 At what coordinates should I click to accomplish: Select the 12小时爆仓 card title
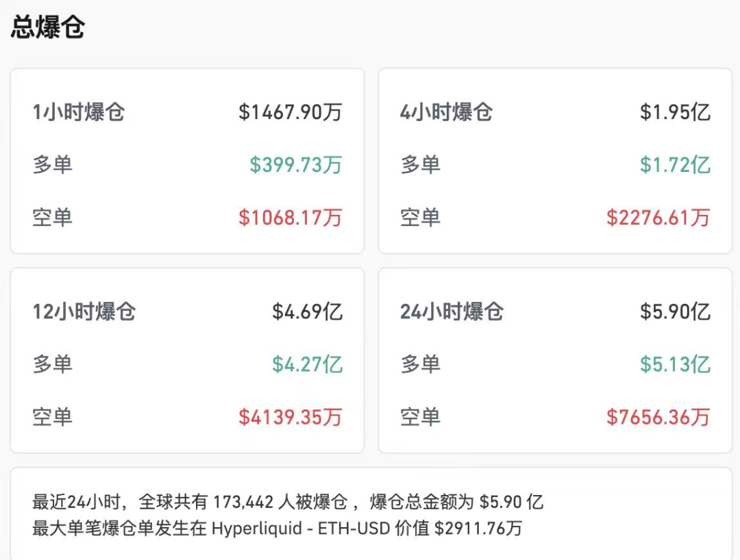pos(84,312)
